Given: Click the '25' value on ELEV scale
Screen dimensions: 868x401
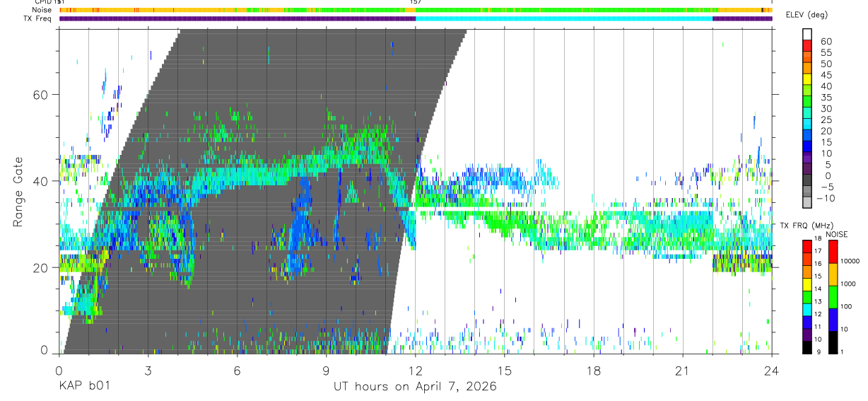Looking at the screenshot, I should (826, 120).
